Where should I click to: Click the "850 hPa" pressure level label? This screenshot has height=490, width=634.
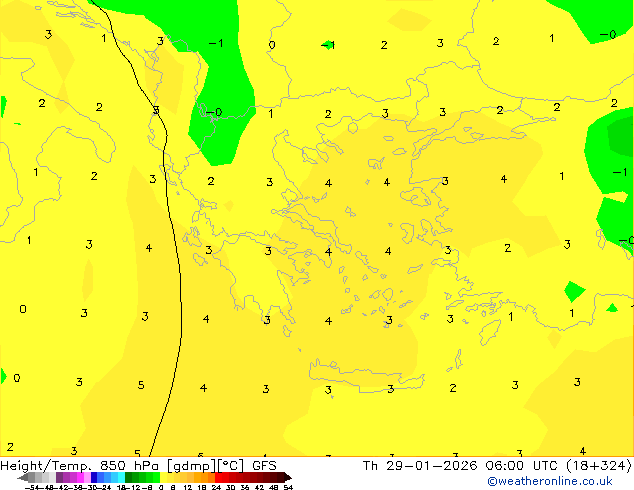click(129, 465)
